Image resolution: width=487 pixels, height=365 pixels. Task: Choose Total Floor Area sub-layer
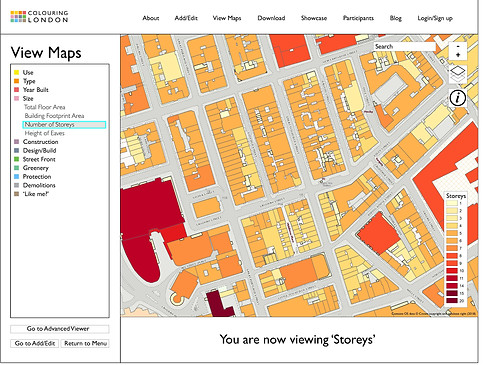tap(45, 107)
